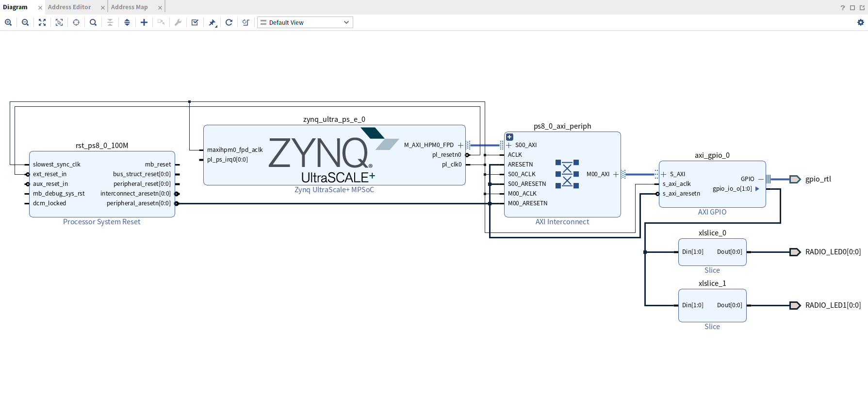Select the maxihpm0_fpd_aclk pin

click(x=235, y=150)
